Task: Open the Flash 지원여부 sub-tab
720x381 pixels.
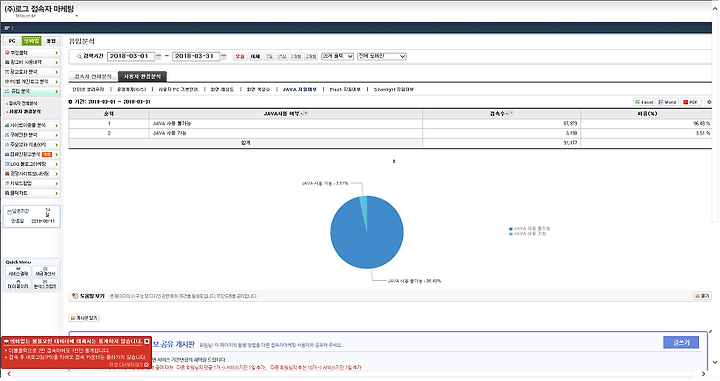Action: click(345, 90)
